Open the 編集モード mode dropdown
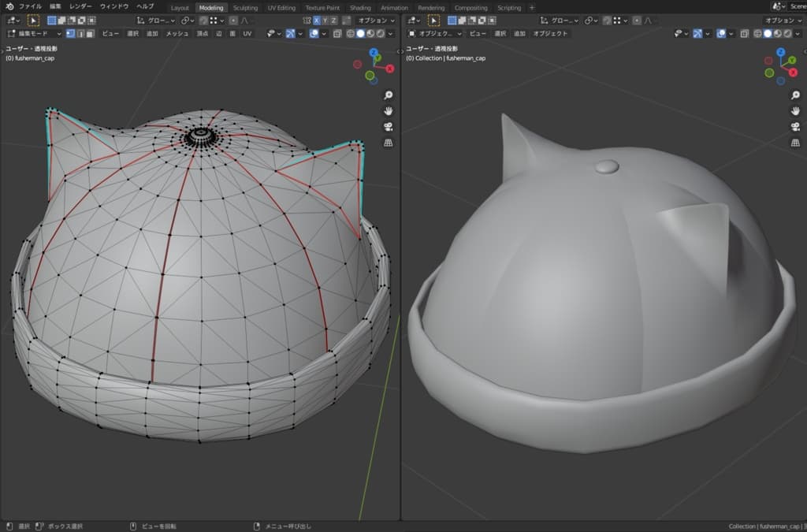Viewport: 807px width, 532px height. [x=35, y=34]
